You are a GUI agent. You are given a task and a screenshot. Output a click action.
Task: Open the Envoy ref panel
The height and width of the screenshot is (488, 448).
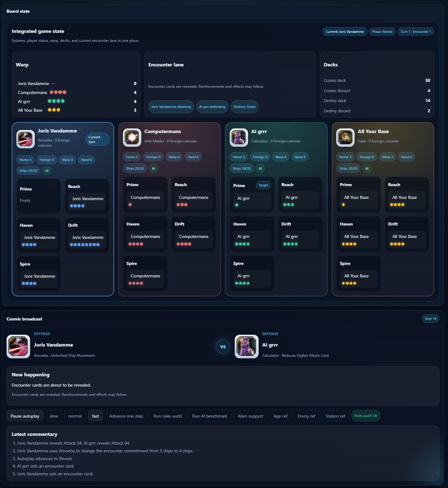306,416
